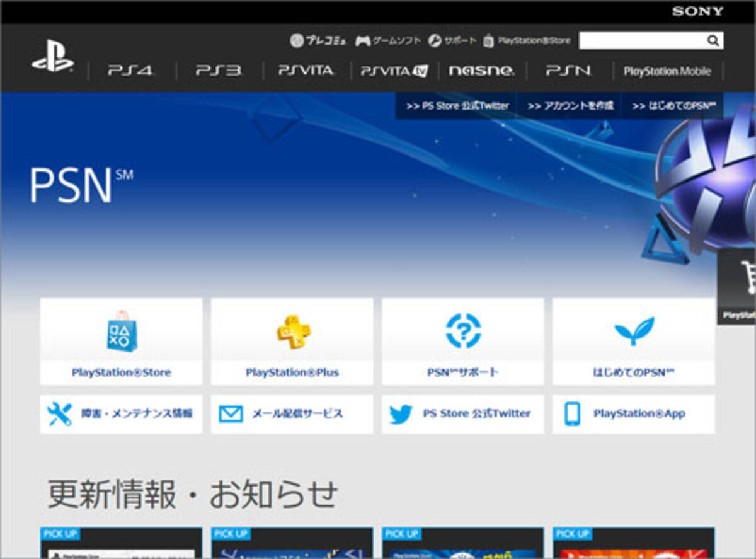Click the アカウントを作成 link
The height and width of the screenshot is (559, 756).
(570, 106)
